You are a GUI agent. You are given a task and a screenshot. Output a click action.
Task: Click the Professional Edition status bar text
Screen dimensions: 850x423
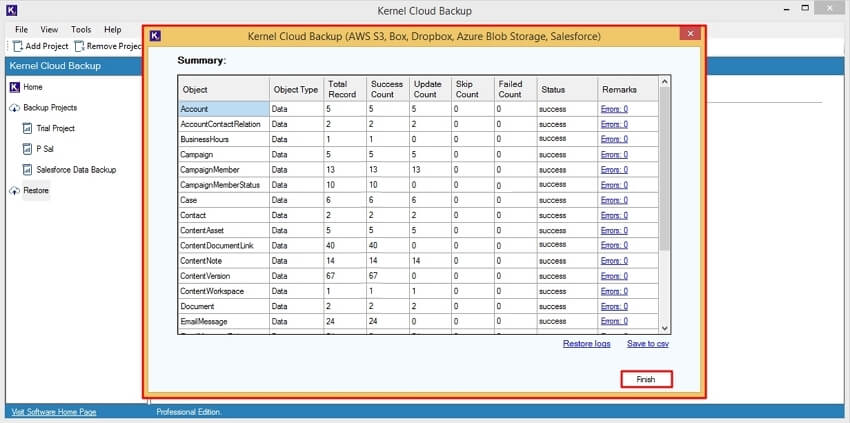[189, 412]
